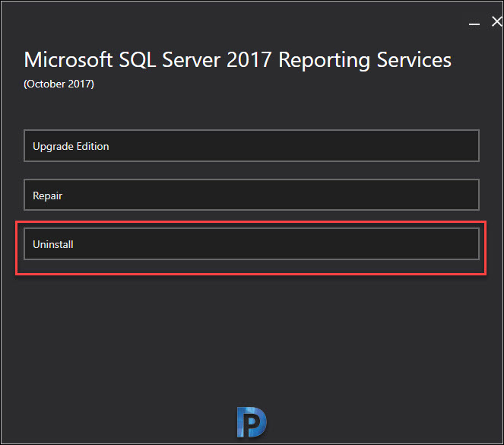Start the Uninstall of Reporting Services
The image size is (504, 445).
252,243
